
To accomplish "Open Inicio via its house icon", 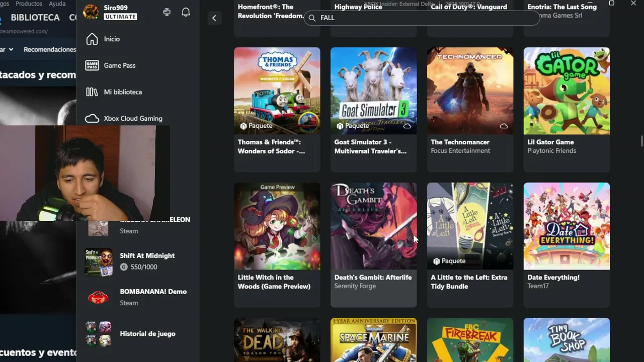I will coord(92,39).
